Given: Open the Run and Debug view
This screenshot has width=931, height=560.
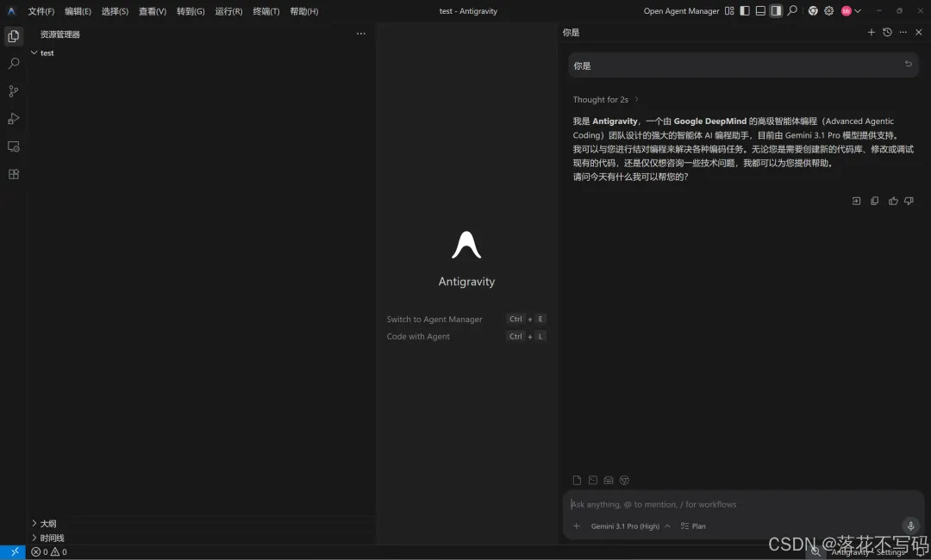Looking at the screenshot, I should point(13,119).
